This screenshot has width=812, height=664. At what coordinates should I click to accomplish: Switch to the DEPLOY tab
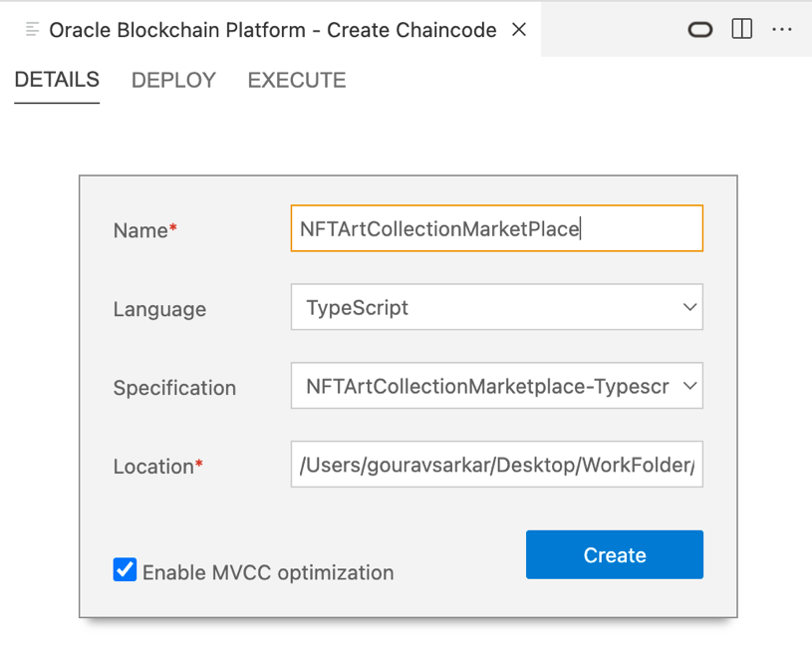point(172,80)
